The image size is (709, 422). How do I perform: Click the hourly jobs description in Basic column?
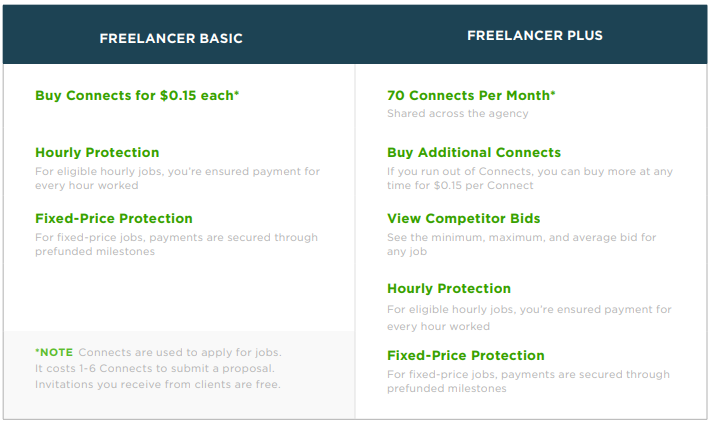[x=177, y=179]
